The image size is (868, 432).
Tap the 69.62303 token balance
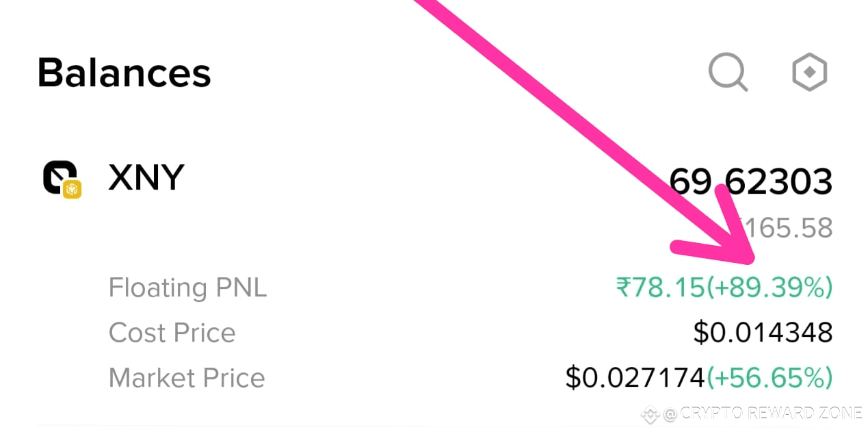(750, 182)
